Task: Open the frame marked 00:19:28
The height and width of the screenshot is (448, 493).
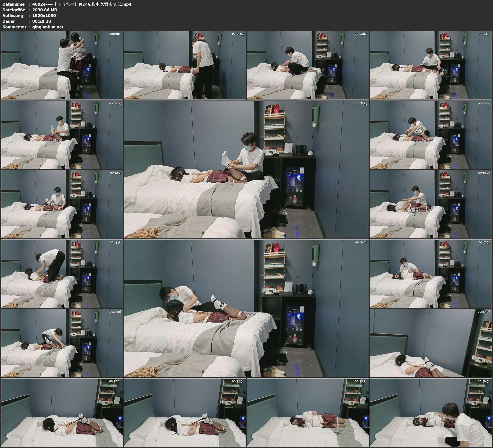Action: pyautogui.click(x=62, y=343)
